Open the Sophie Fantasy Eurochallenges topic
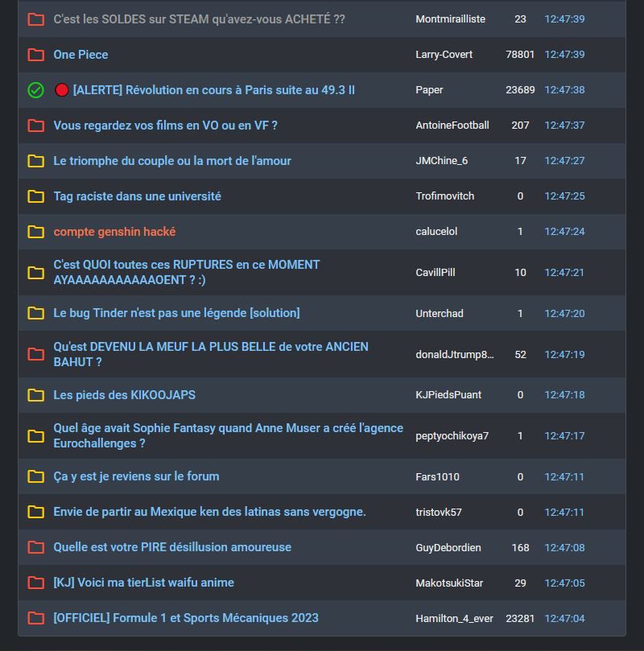This screenshot has height=651, width=644. pyautogui.click(x=228, y=435)
